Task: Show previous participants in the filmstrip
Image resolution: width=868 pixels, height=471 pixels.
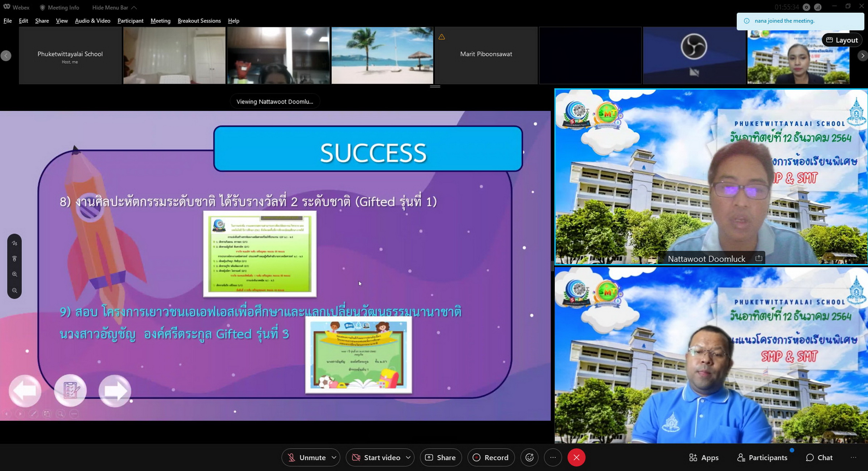Action: (x=6, y=55)
